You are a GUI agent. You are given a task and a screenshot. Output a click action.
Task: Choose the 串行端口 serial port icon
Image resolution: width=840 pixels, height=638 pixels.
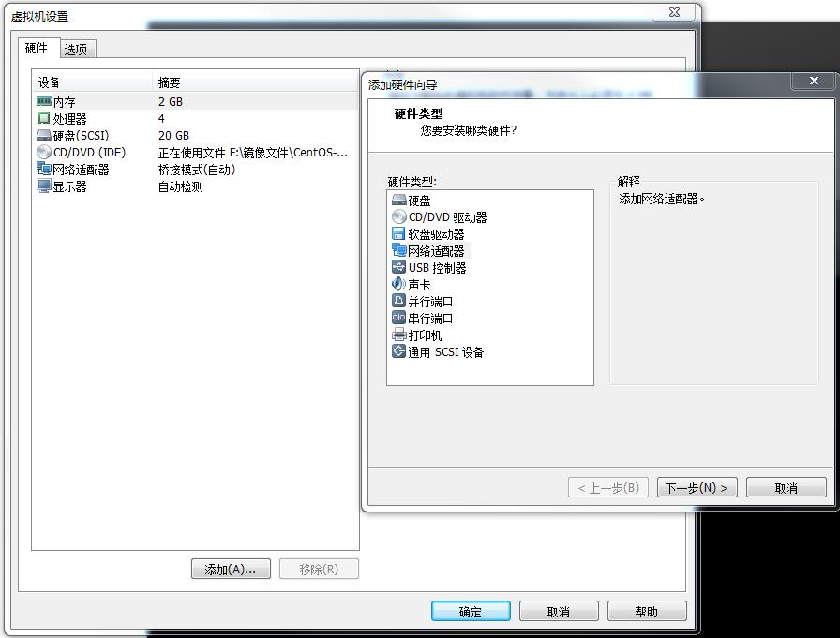(399, 318)
